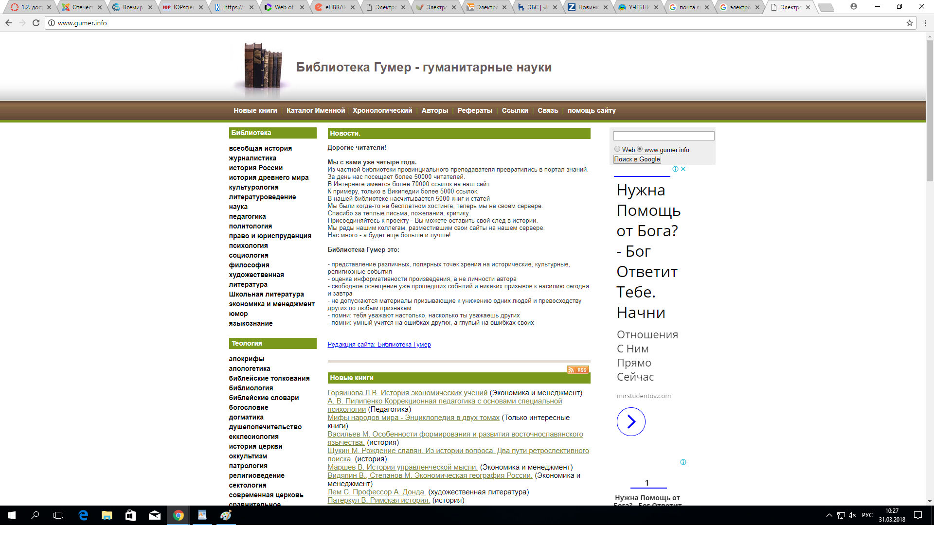Image resolution: width=934 pixels, height=560 pixels.
Task: Click the browser reload page icon
Action: (x=36, y=23)
